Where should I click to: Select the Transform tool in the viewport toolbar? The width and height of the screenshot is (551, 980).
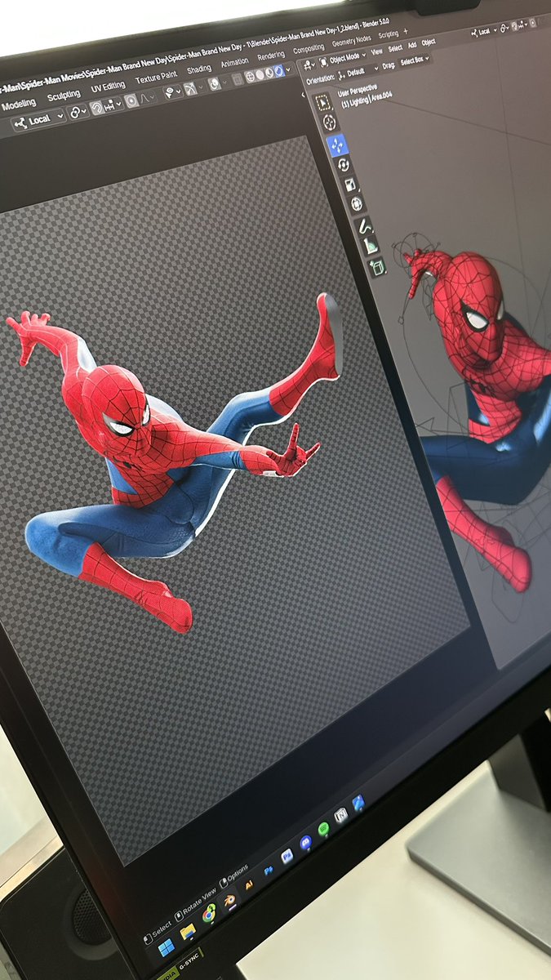[357, 204]
